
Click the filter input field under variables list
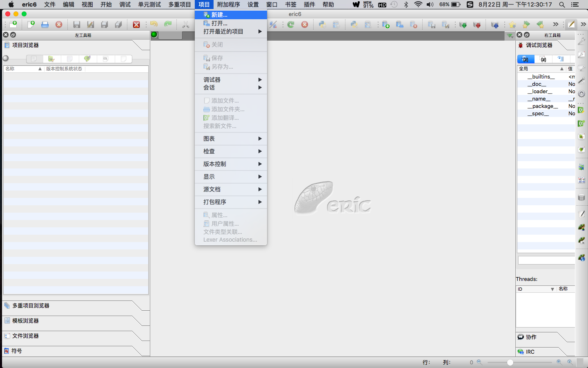(x=546, y=260)
